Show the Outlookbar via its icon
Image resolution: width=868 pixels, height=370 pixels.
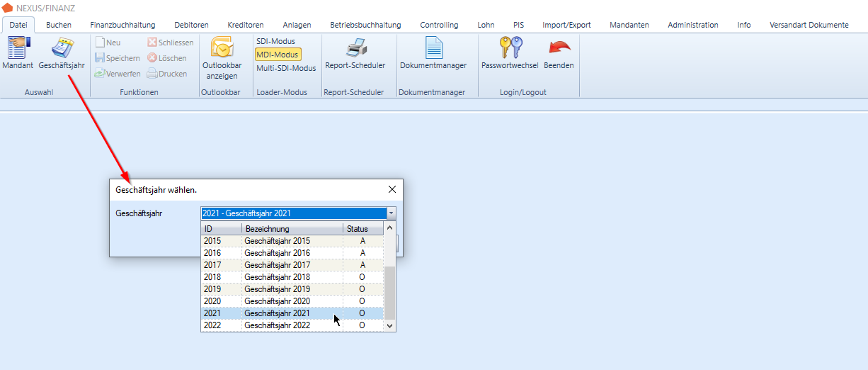[x=222, y=48]
